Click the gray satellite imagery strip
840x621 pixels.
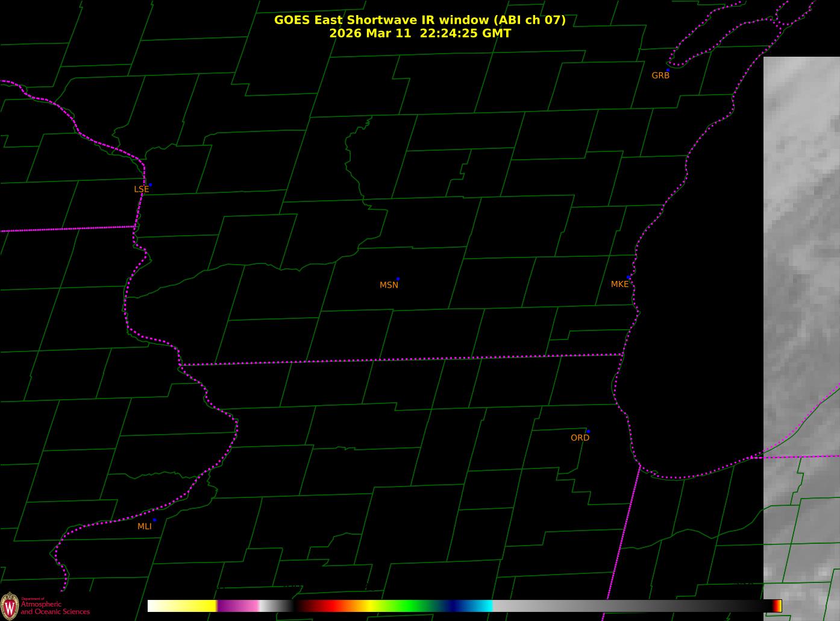click(x=801, y=339)
